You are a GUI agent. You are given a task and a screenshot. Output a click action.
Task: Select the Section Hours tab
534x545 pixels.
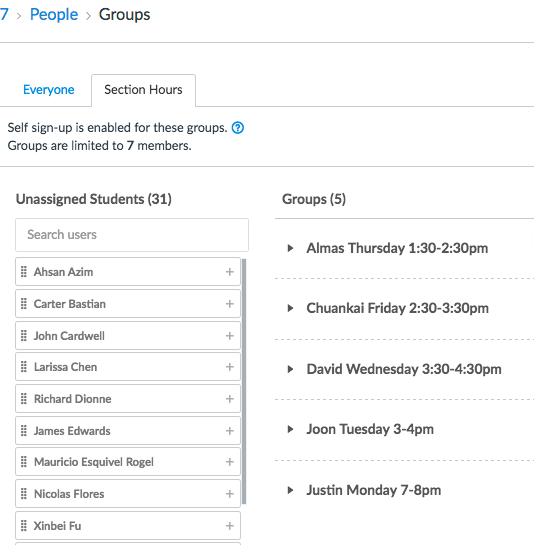143,90
